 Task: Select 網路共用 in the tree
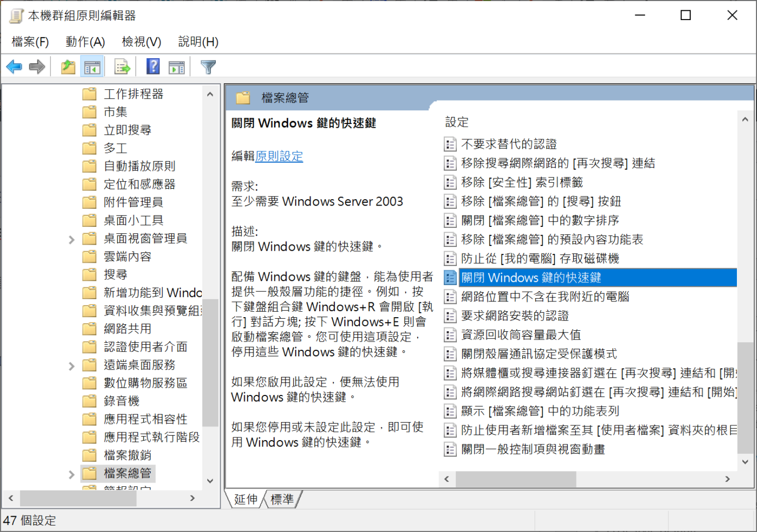pos(128,329)
